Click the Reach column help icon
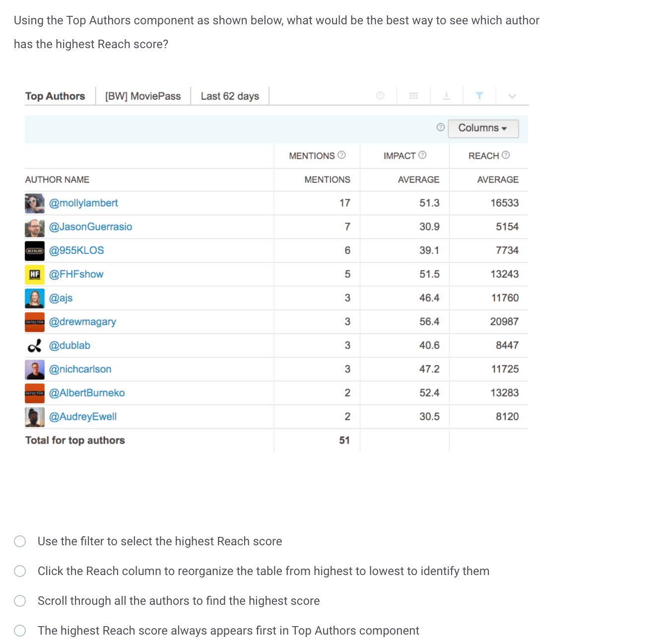This screenshot has height=644, width=665. (x=506, y=155)
